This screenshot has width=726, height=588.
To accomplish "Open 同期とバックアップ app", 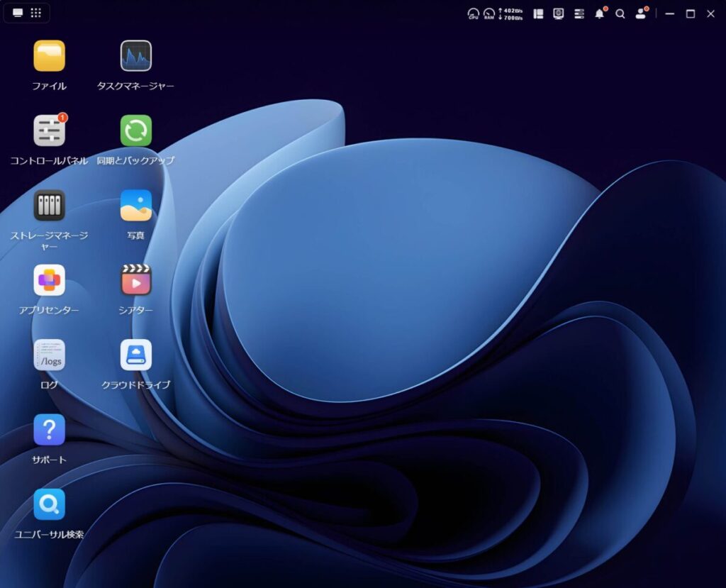I will (x=135, y=131).
